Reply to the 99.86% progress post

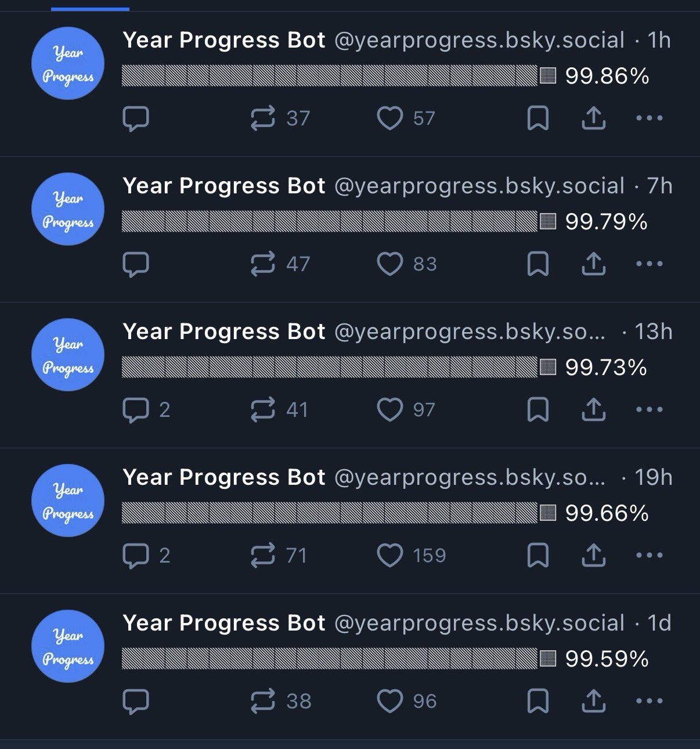[x=136, y=118]
